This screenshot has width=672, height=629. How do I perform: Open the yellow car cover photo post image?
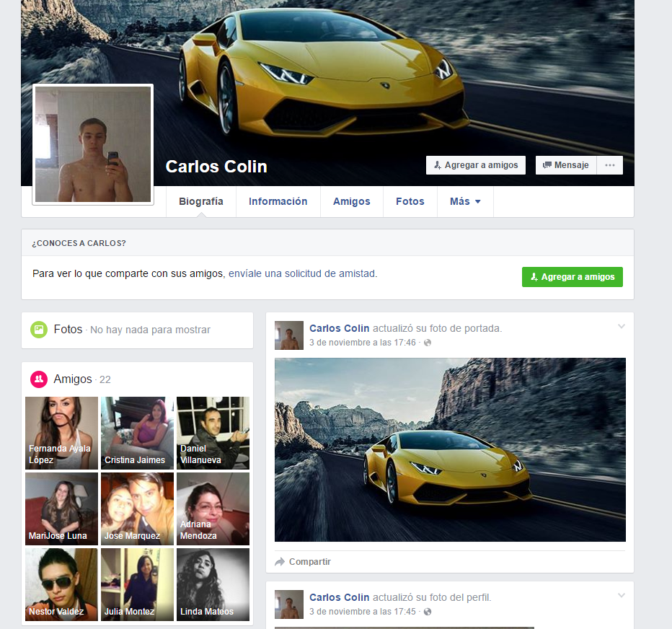pos(450,449)
